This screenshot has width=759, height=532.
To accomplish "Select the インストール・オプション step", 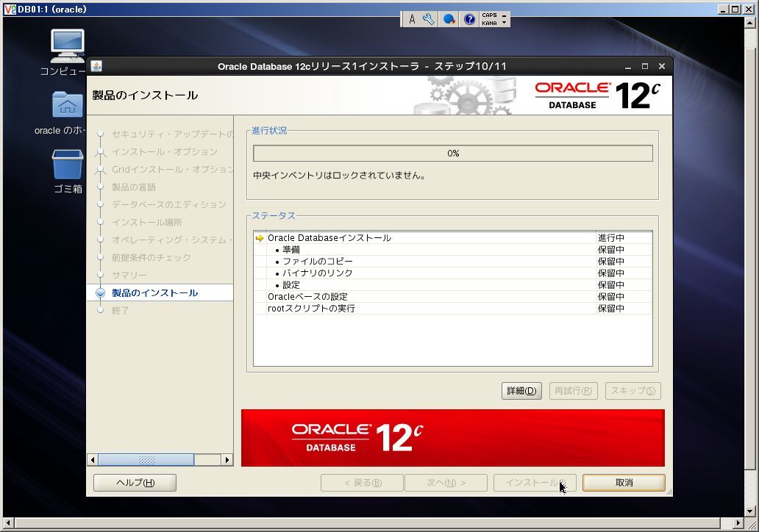I will pyautogui.click(x=165, y=152).
